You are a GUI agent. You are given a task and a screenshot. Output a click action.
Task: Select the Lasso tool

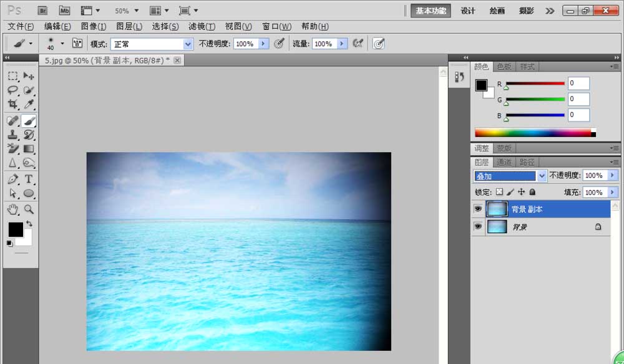[x=12, y=90]
